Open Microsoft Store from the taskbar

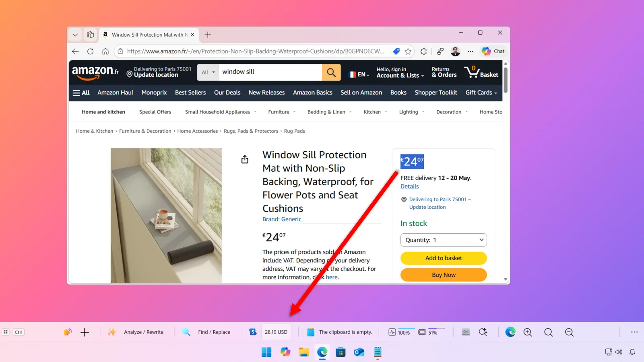(x=341, y=352)
